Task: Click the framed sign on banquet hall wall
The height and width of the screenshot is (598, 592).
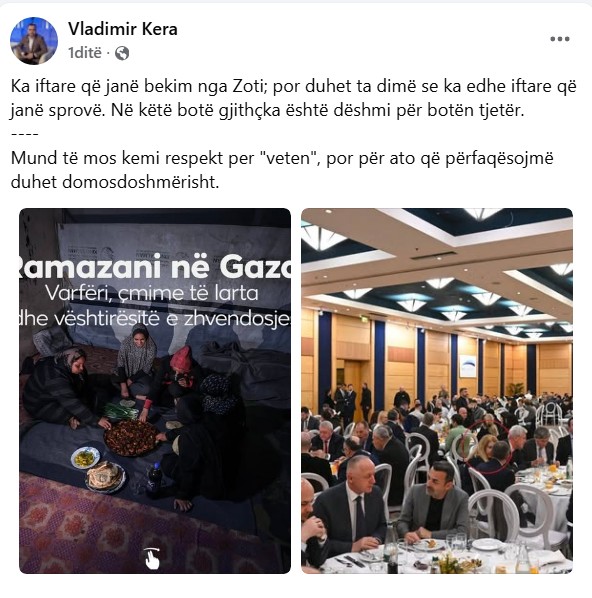Action: (468, 366)
